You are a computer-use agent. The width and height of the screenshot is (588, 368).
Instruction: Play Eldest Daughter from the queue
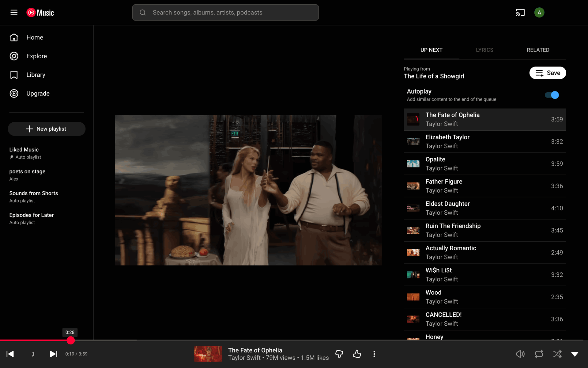(485, 208)
